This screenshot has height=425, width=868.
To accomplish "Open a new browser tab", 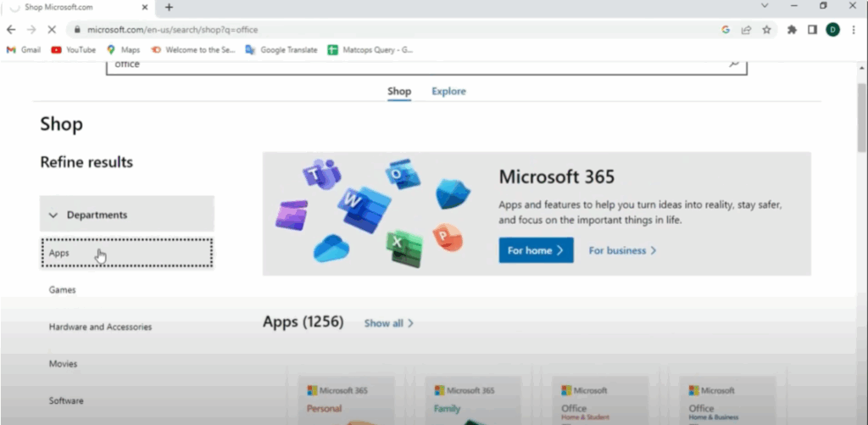I will click(169, 8).
